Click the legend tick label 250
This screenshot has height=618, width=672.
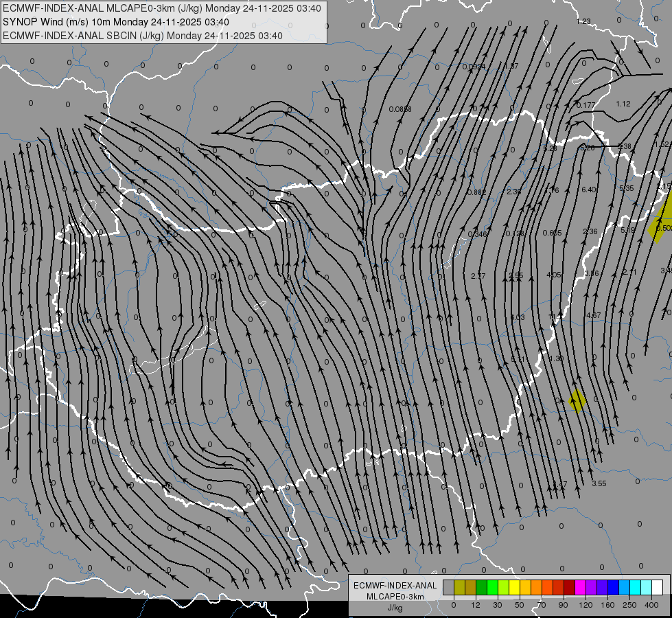(x=629, y=605)
